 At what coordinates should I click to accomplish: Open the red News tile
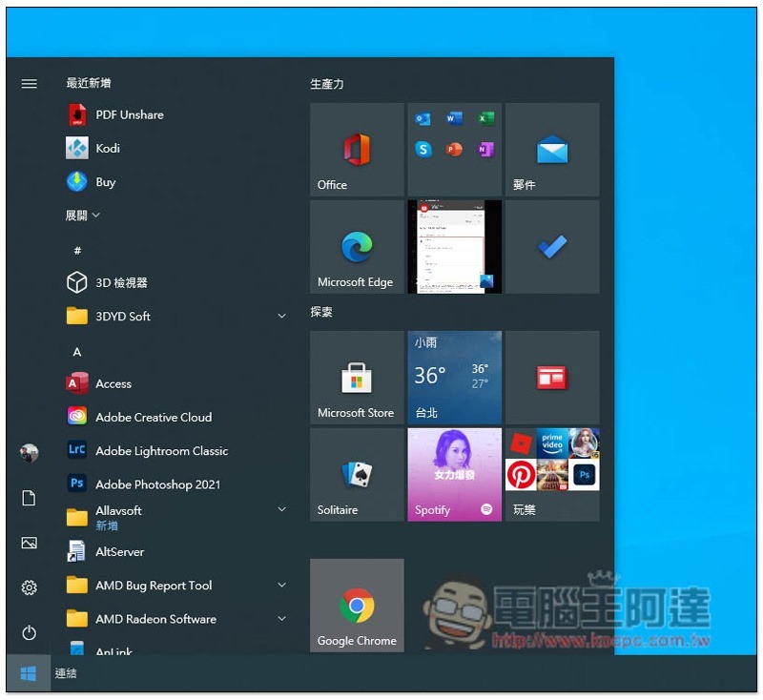point(552,378)
